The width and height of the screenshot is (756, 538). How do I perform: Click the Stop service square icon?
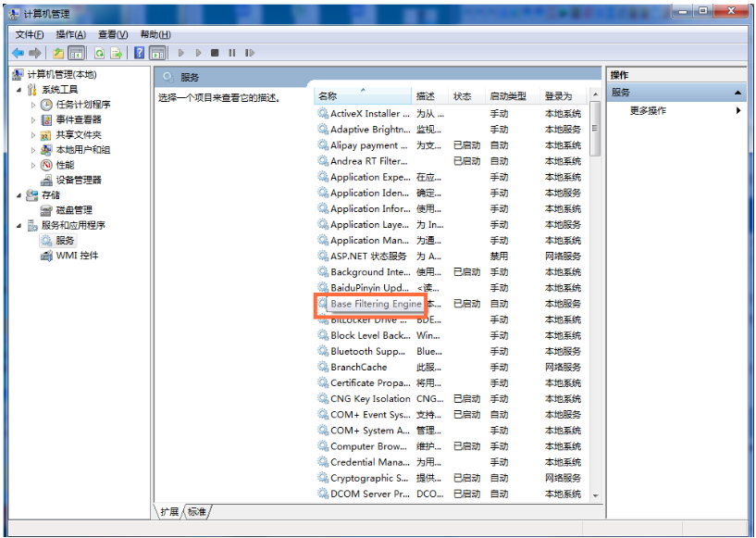(x=215, y=53)
